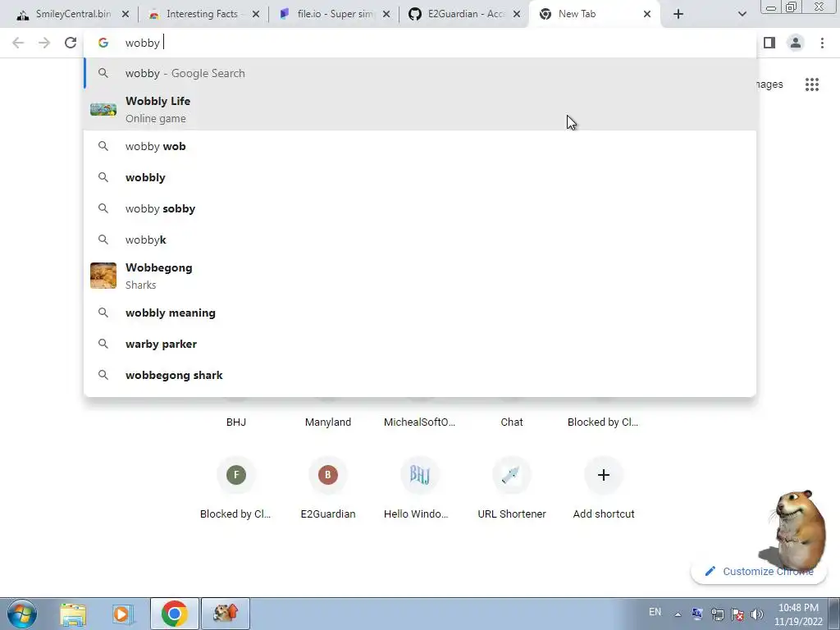Click the network tray icon
Viewport: 840px width, 630px height.
(x=717, y=614)
